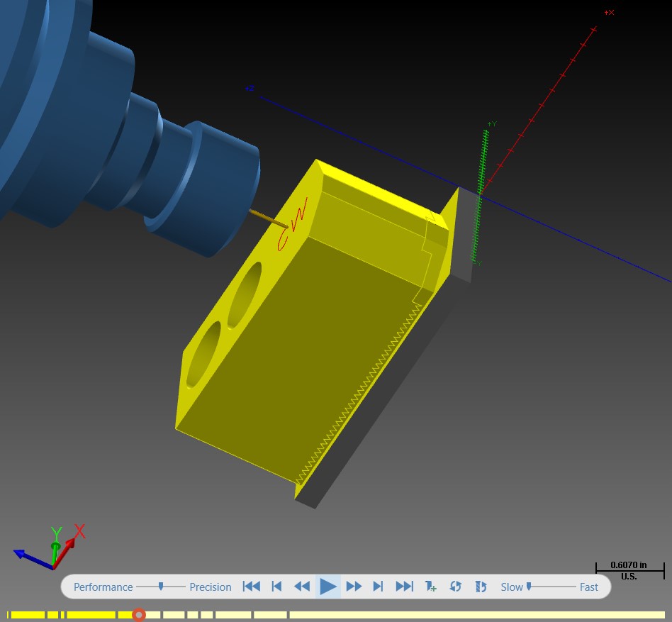Step forward to next operation

tap(378, 587)
